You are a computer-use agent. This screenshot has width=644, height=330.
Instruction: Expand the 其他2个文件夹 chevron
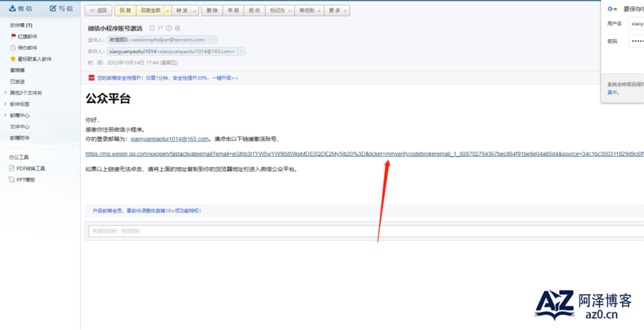pyautogui.click(x=5, y=93)
